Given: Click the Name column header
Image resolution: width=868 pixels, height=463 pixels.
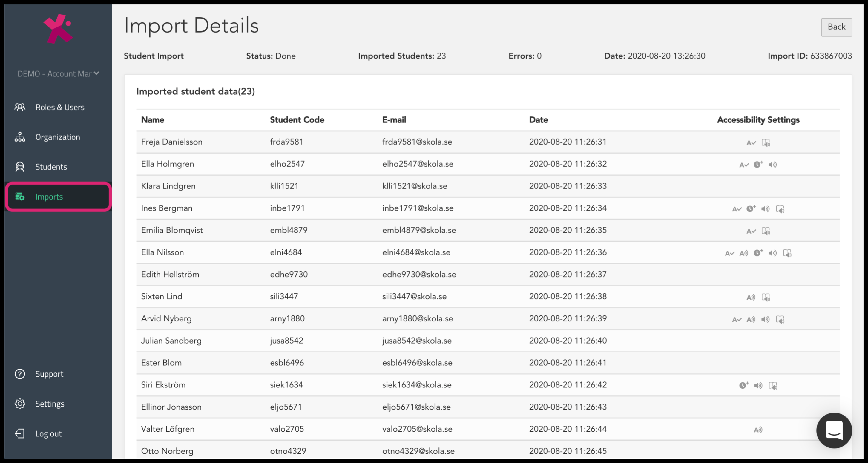Looking at the screenshot, I should 153,119.
